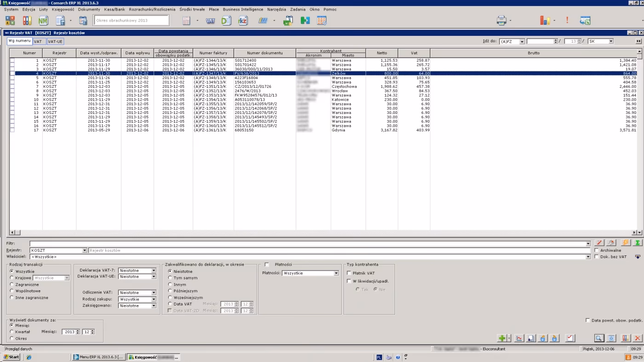Click the magnifying glass preview button
This screenshot has height=362, width=644.
598,338
